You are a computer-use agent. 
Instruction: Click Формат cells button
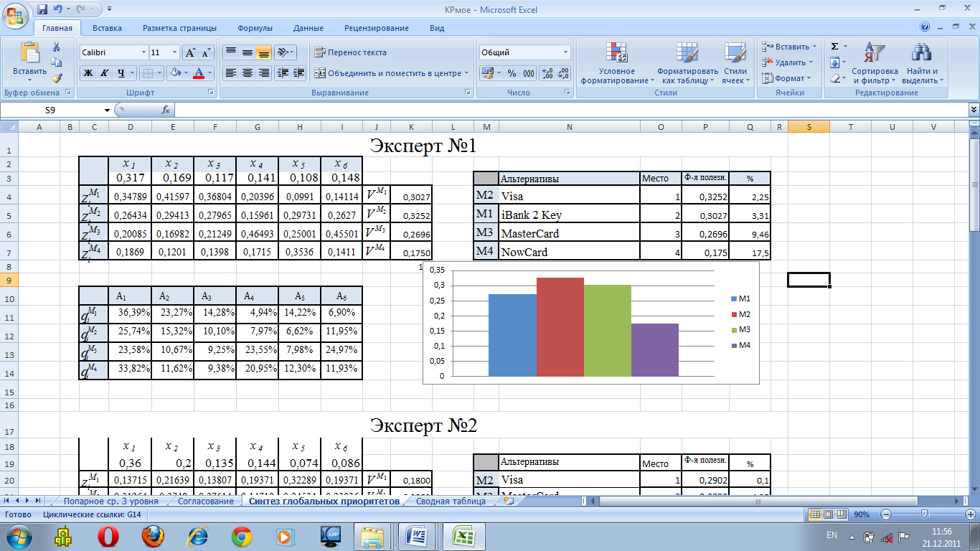coord(786,78)
